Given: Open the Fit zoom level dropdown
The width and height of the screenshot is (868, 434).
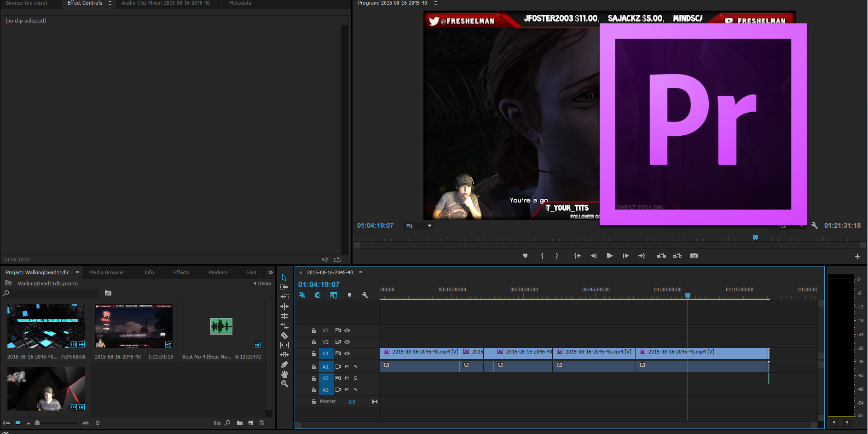Looking at the screenshot, I should [x=418, y=226].
